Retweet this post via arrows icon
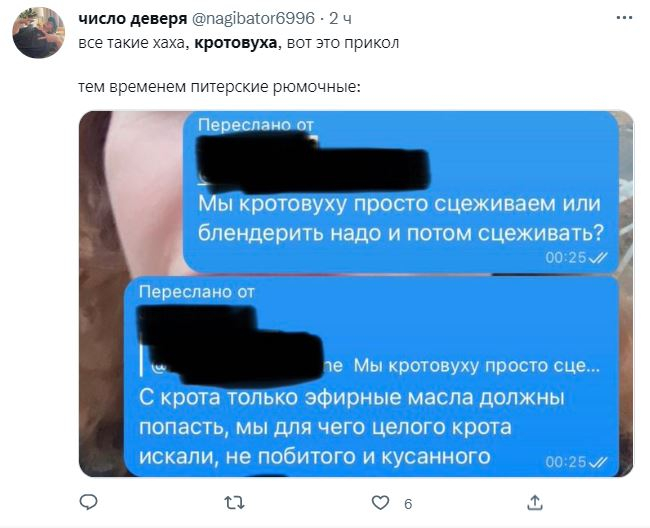 click(x=234, y=503)
